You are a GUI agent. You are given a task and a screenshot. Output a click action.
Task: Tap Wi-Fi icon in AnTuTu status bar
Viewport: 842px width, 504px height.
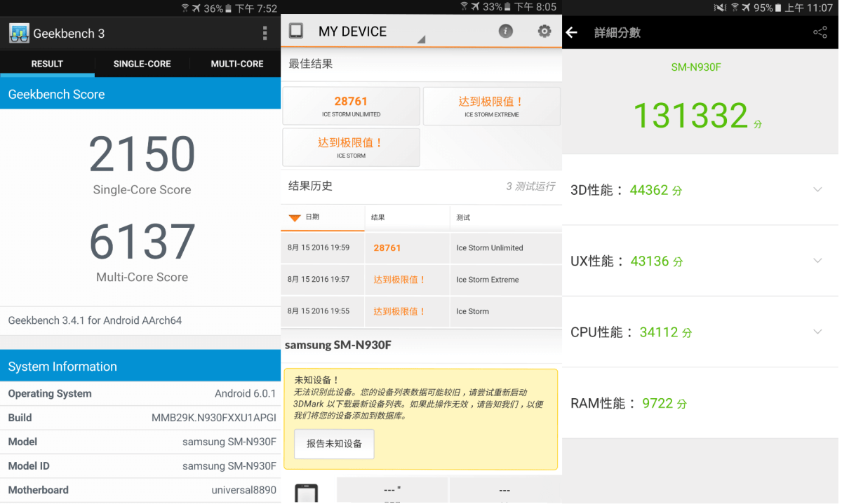[735, 8]
